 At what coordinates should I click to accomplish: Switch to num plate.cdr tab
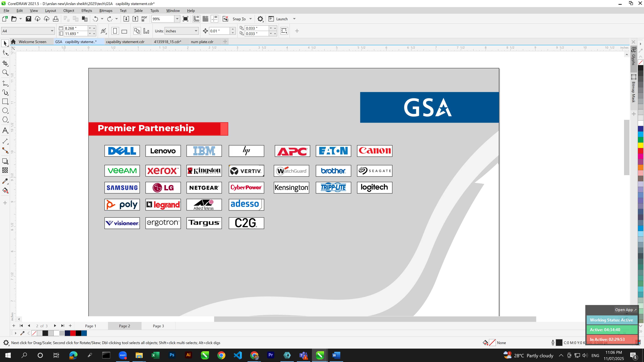[x=202, y=42]
